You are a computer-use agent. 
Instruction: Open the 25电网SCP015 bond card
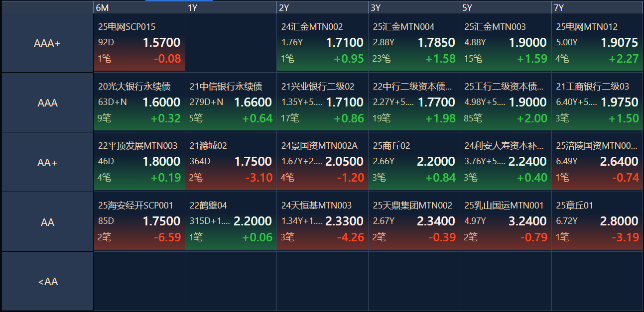point(139,43)
